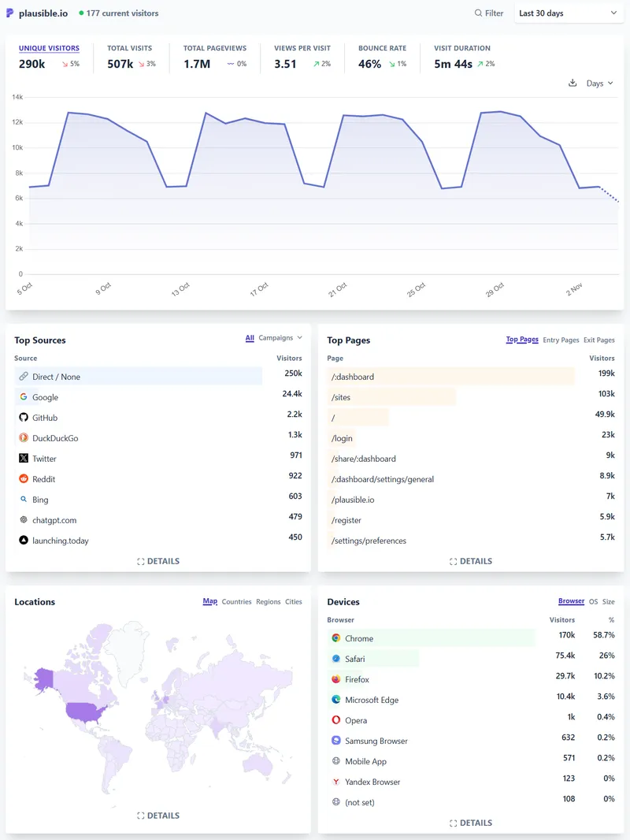630x840 pixels.
Task: Select the Firefox icon in the Devices panel
Action: (336, 679)
